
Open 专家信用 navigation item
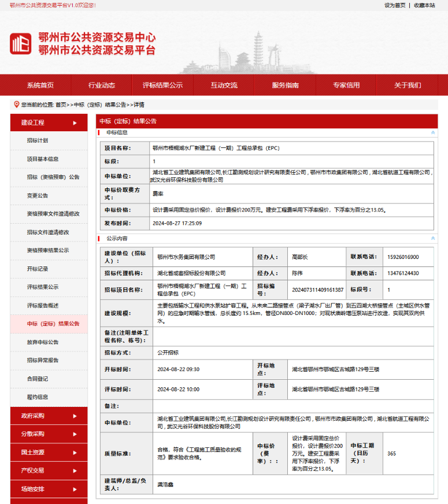346,85
